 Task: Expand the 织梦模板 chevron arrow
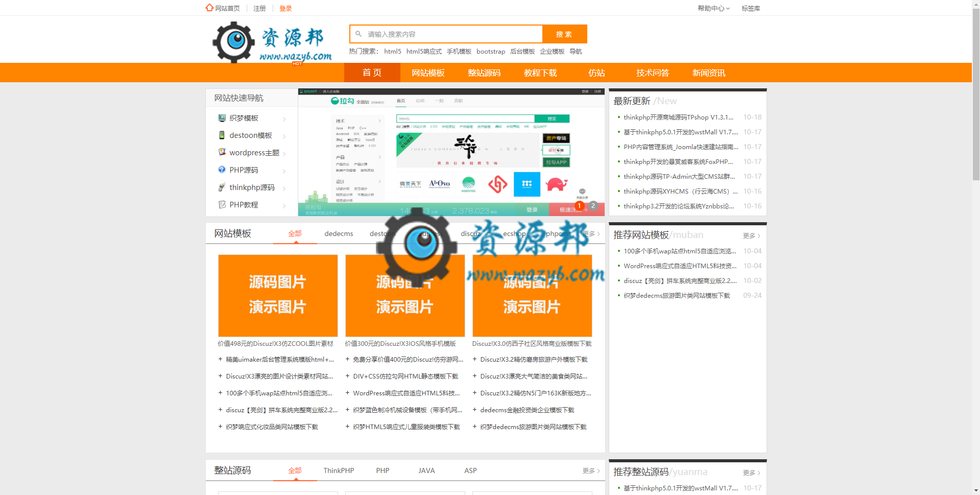[x=284, y=119]
